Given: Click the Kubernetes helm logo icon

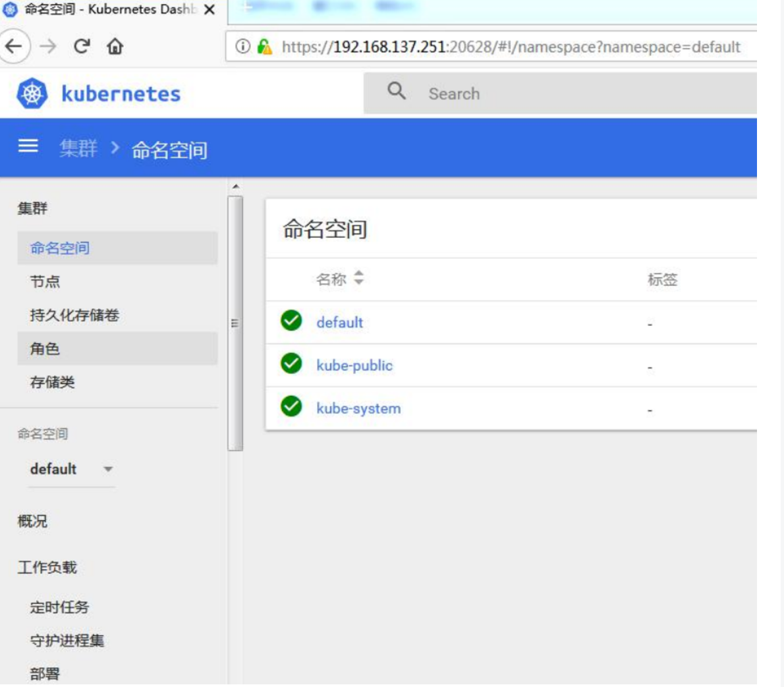Looking at the screenshot, I should (32, 94).
